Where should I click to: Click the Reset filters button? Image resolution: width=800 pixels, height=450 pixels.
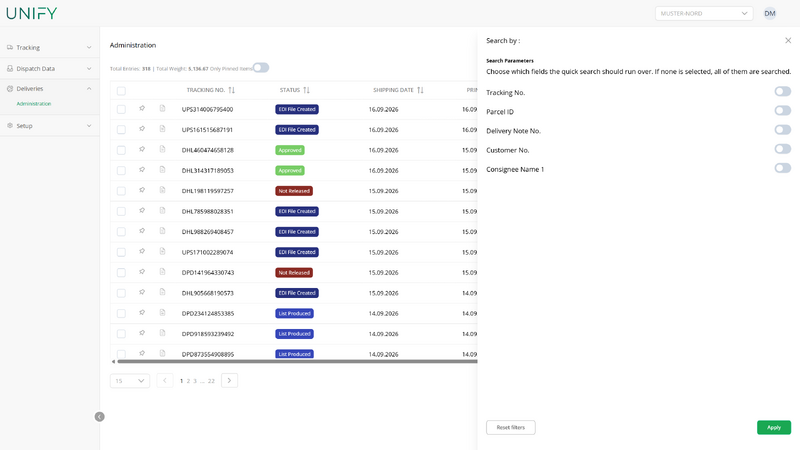pos(510,428)
